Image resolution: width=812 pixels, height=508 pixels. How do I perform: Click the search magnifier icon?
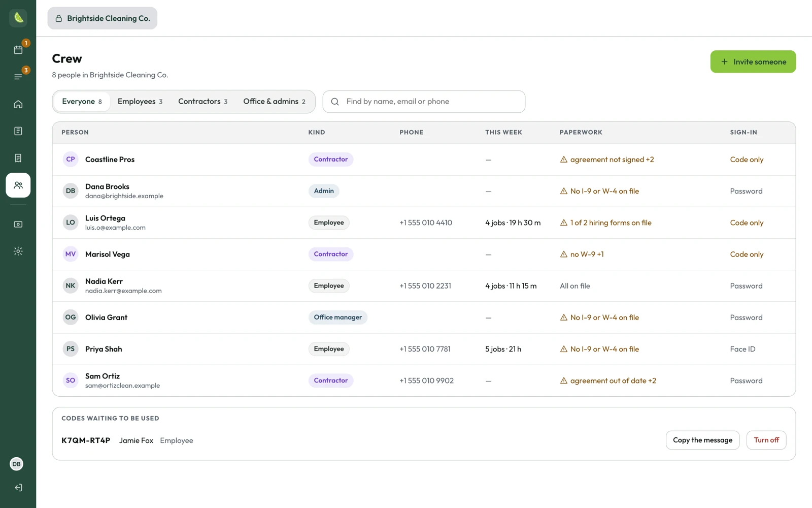click(x=335, y=102)
